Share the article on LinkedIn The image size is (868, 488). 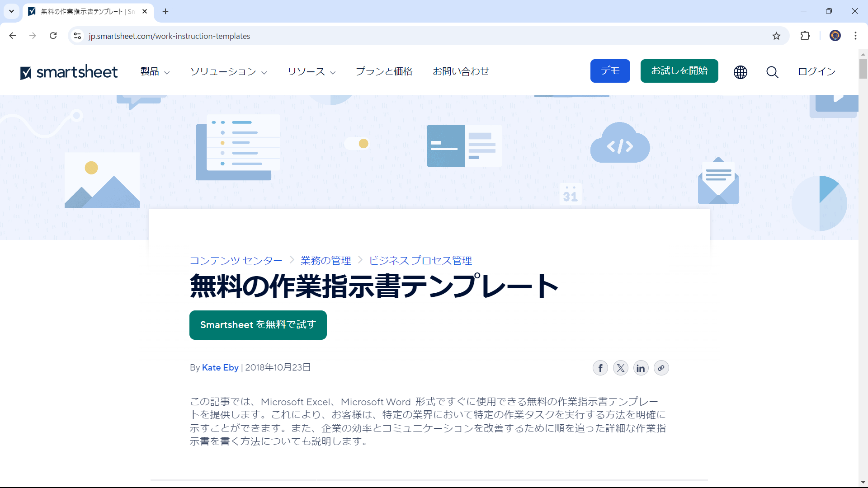641,368
